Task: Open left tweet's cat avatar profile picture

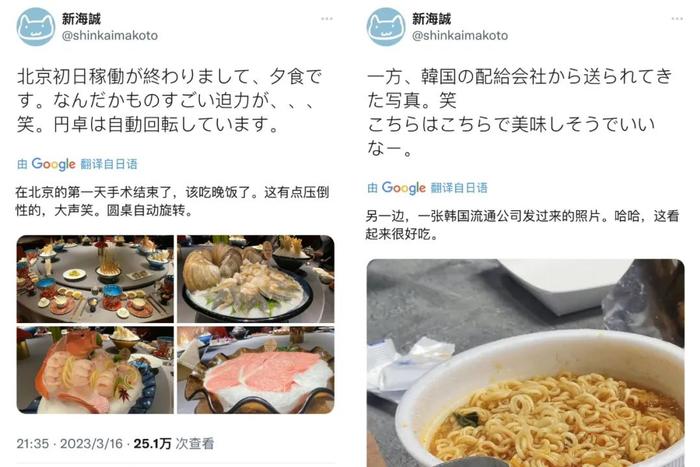Action: tap(36, 27)
